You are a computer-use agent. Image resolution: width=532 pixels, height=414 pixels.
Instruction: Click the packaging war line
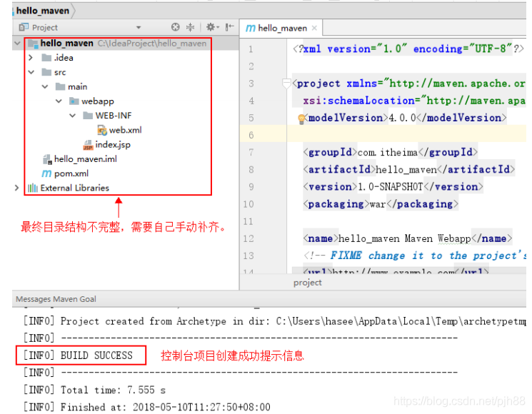click(x=381, y=203)
